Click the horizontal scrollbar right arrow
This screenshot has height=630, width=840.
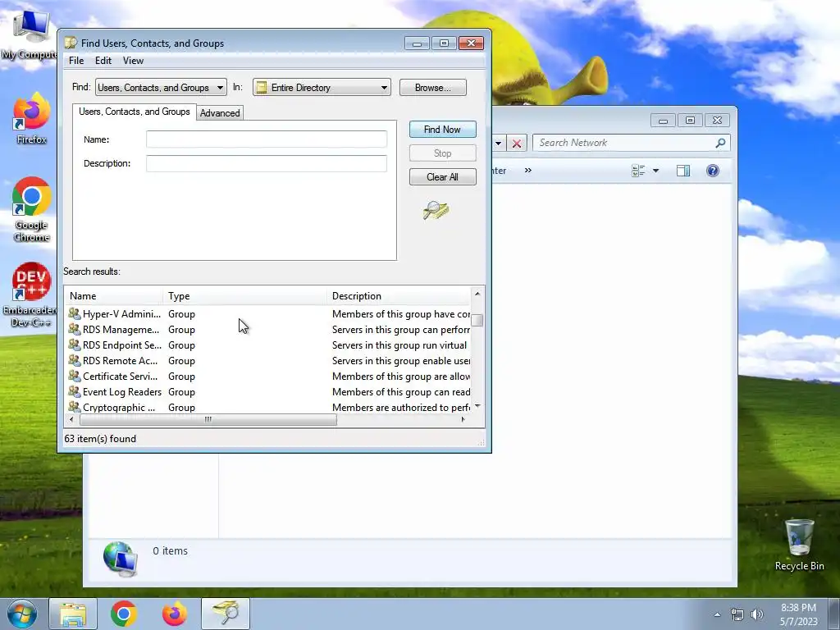[463, 419]
